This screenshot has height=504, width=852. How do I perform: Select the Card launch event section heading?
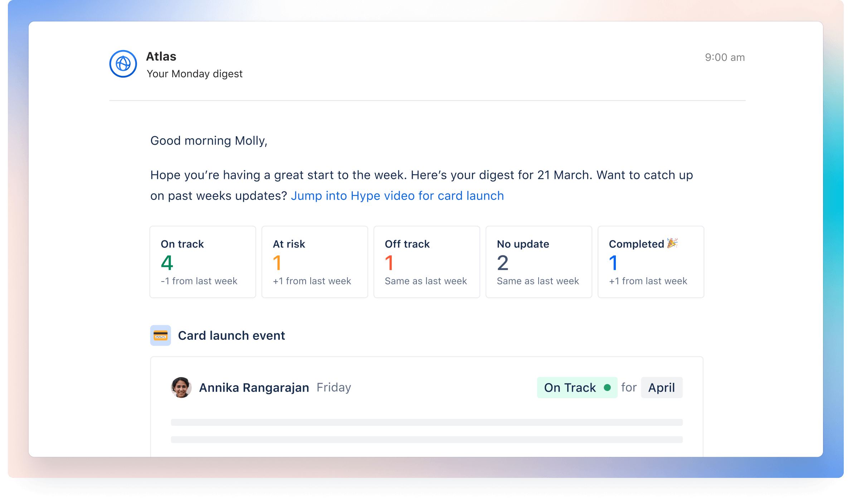click(x=232, y=336)
